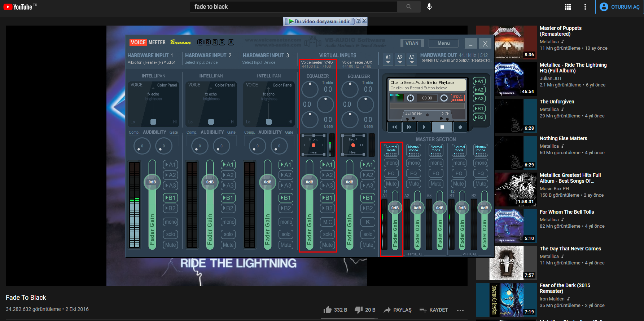644x321 pixels.
Task: Toggle B1 routing on Hardware Input 1
Action: 171,198
